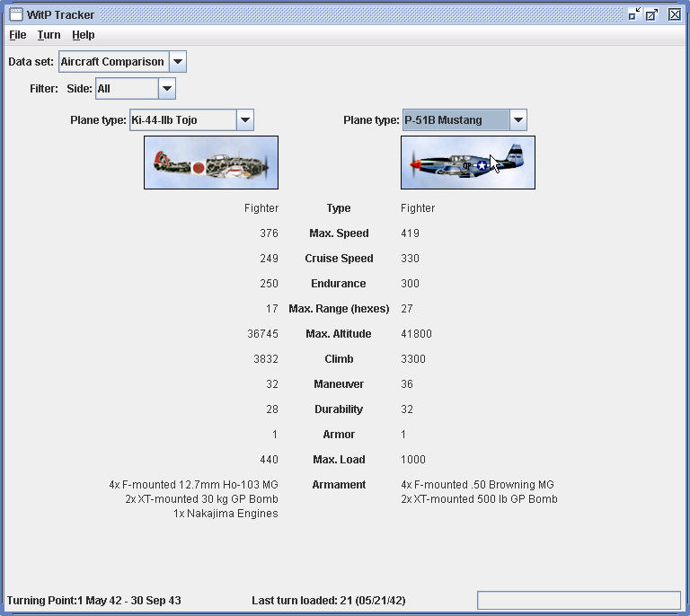
Task: Click the Tojo max altitude value 36745
Action: tap(262, 334)
